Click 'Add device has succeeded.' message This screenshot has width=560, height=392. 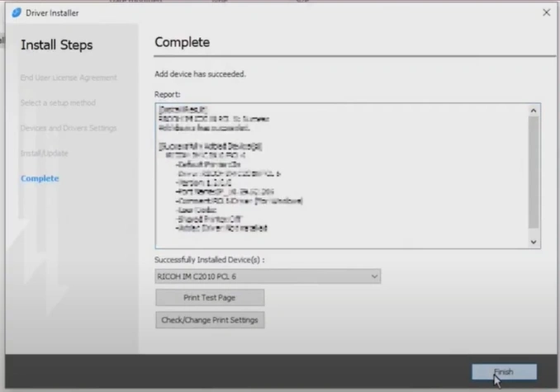pyautogui.click(x=200, y=74)
